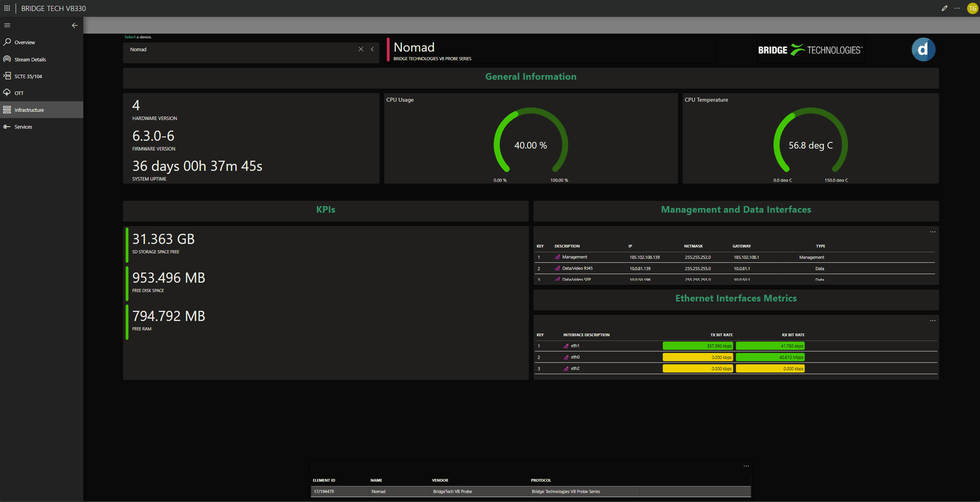Screen dimensions: 980x502
Task: Click the blue DataMiner d logo
Action: pos(923,50)
